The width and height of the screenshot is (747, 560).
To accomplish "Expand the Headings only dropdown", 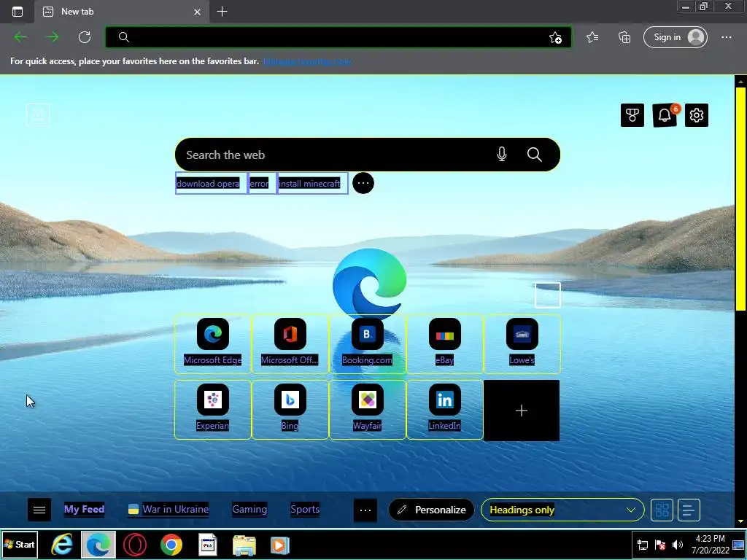I will 562,510.
